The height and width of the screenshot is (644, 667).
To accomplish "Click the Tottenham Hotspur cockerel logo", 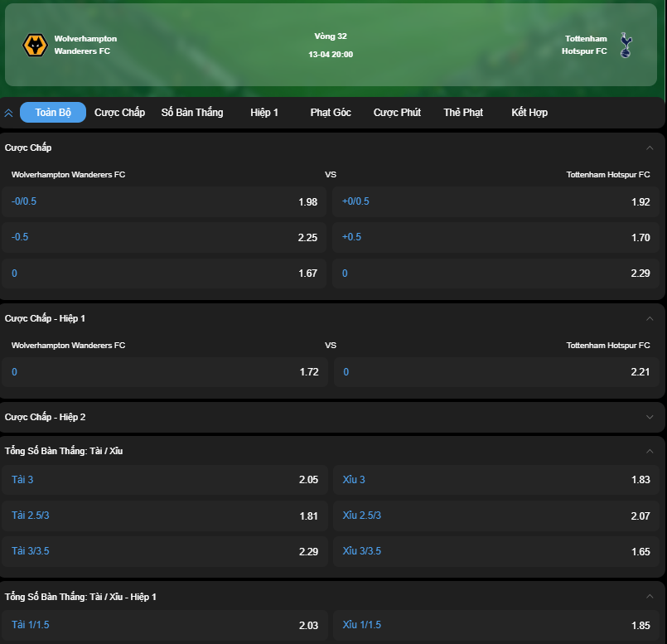I will click(x=626, y=45).
